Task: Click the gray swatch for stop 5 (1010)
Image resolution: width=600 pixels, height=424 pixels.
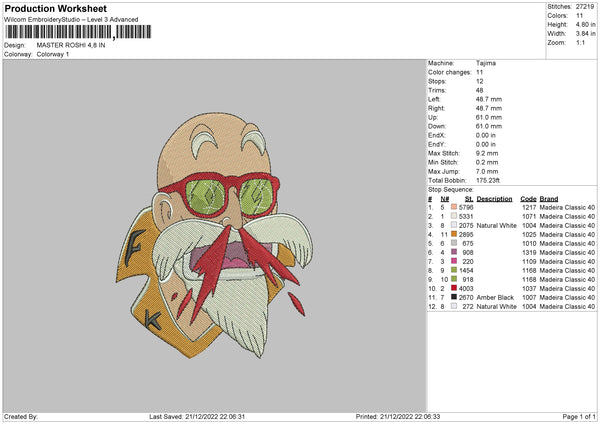Action: [454, 243]
